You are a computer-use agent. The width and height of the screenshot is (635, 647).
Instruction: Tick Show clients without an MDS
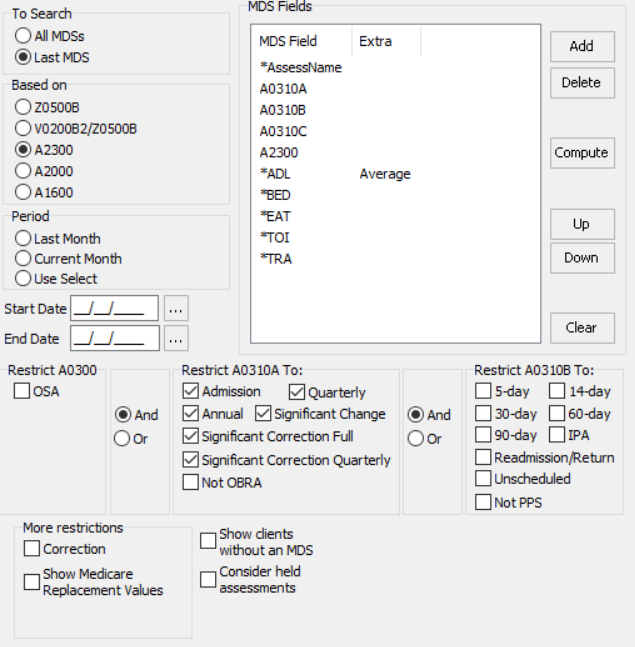pos(208,541)
